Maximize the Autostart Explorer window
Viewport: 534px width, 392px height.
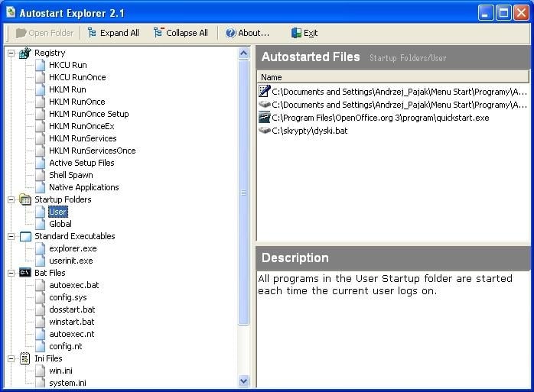coord(503,13)
